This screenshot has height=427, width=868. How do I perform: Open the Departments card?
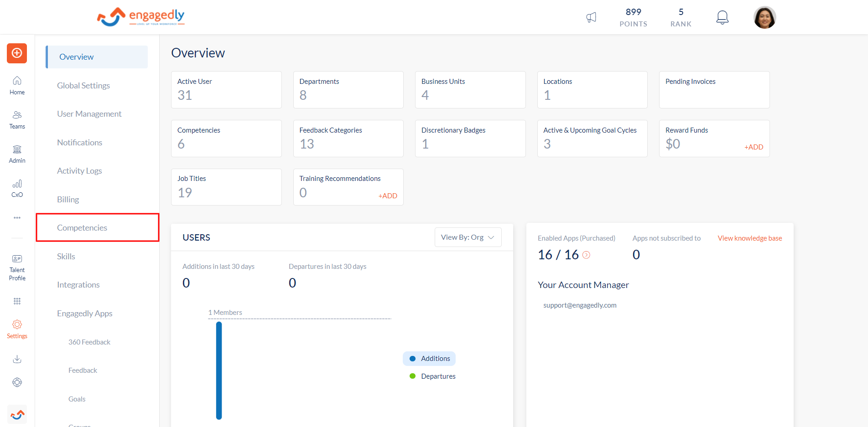coord(348,90)
